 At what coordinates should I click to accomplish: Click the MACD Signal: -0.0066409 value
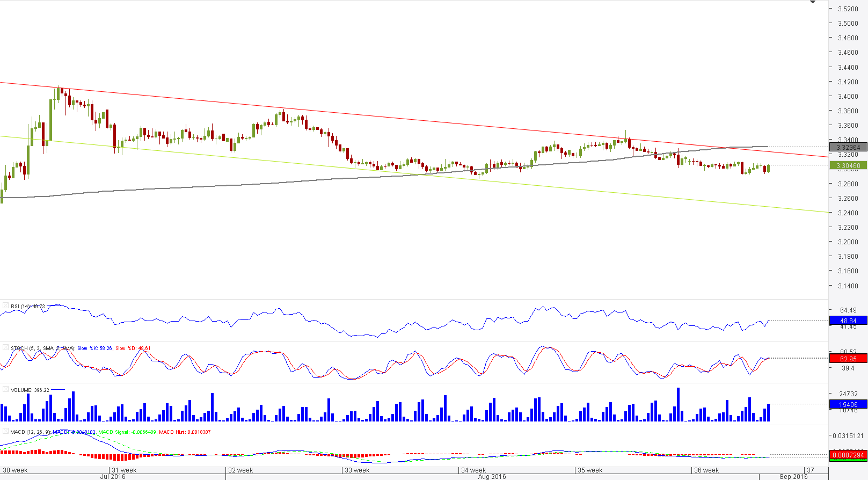[128, 432]
